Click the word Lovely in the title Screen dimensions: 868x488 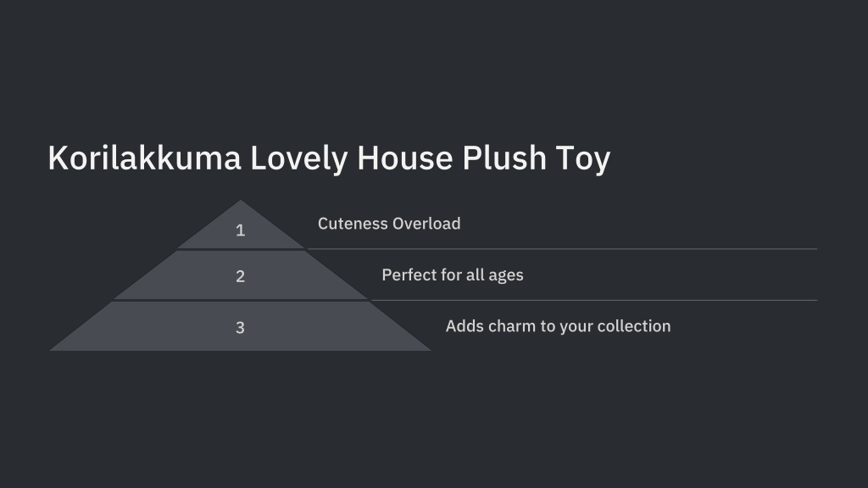(299, 159)
